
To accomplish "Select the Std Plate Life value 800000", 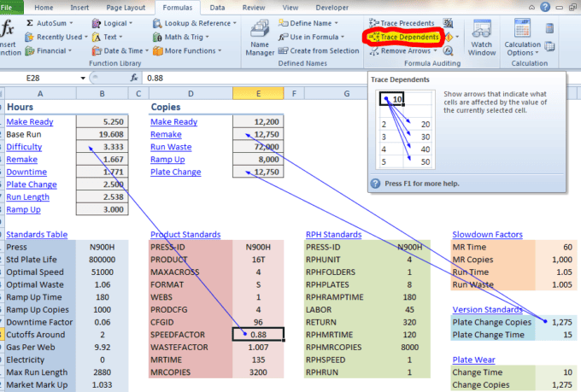I will pyautogui.click(x=103, y=260).
